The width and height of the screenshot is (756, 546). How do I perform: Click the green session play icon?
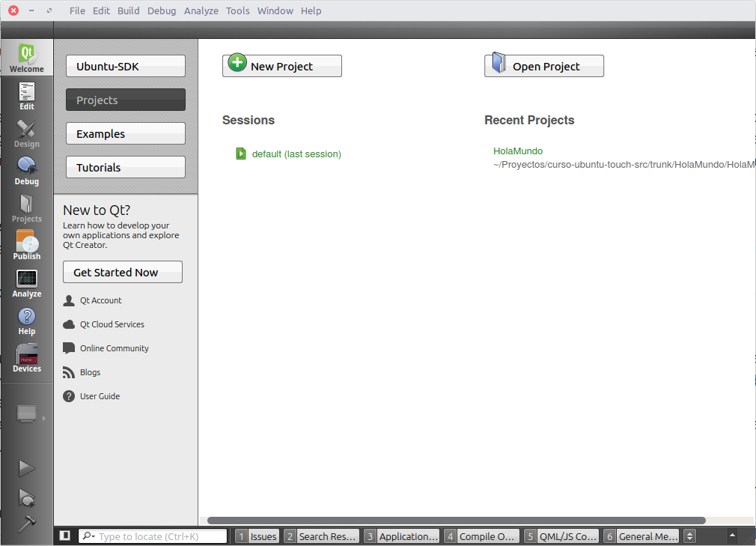[240, 154]
